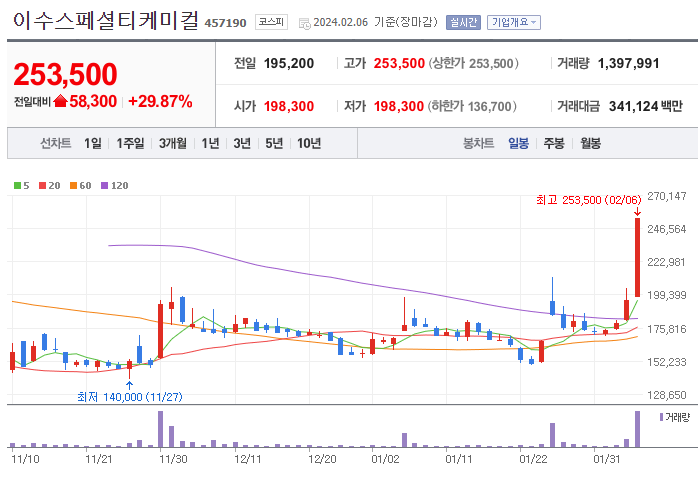
Task: Click the 최저 140,000 (11/27) marker
Action: tap(130, 397)
